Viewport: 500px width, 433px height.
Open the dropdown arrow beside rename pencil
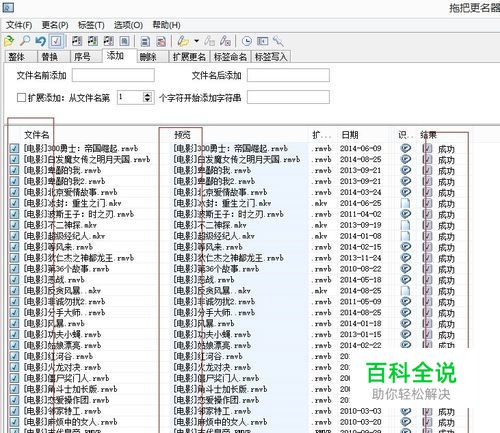[196, 41]
